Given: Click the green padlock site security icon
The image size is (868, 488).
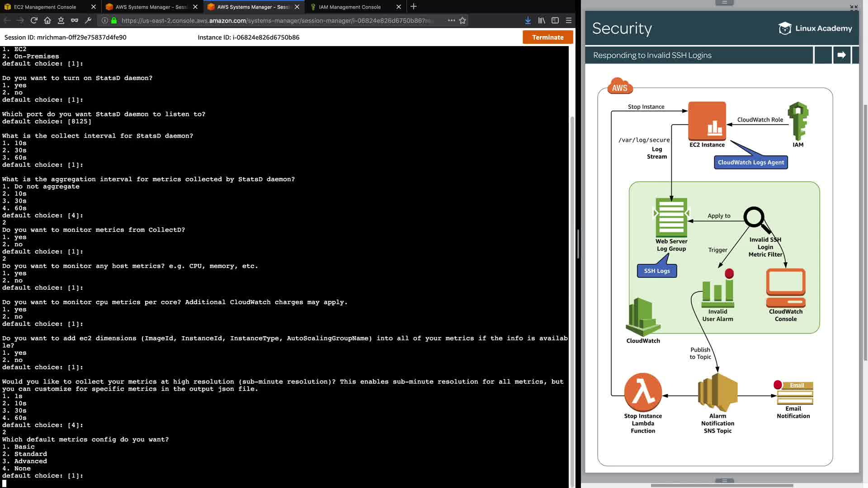Looking at the screenshot, I should coord(114,20).
